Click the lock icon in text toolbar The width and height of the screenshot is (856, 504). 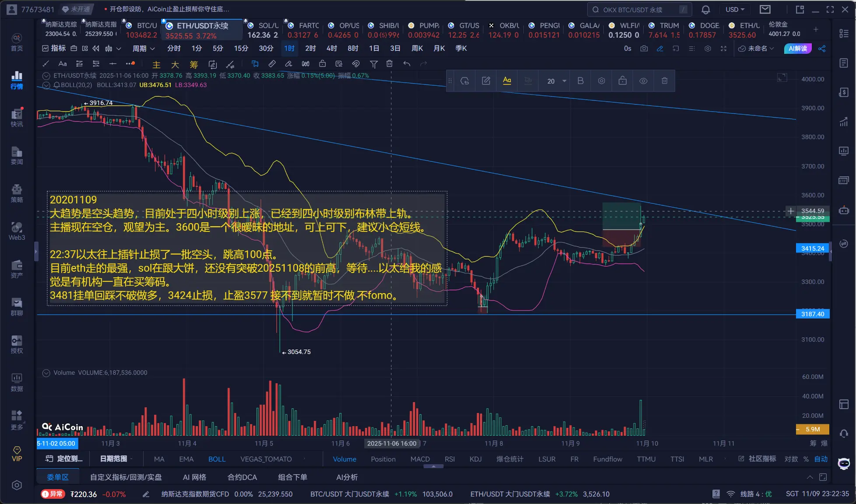click(622, 81)
